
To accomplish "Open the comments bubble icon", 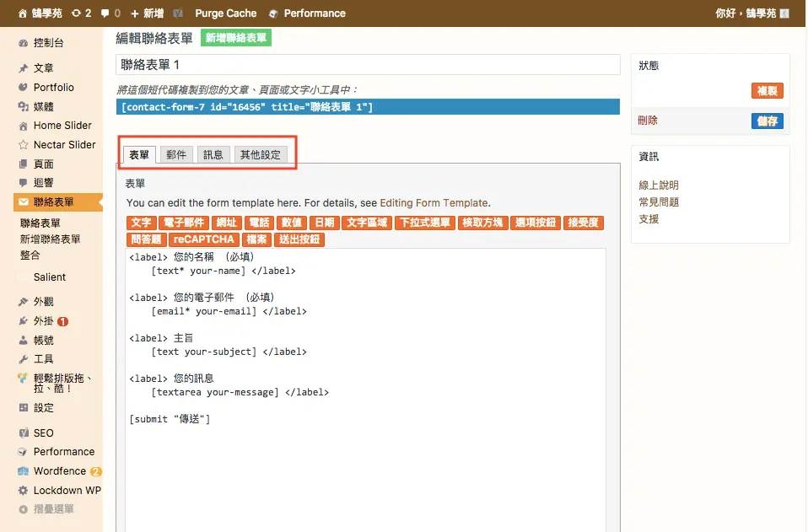I will pos(105,13).
